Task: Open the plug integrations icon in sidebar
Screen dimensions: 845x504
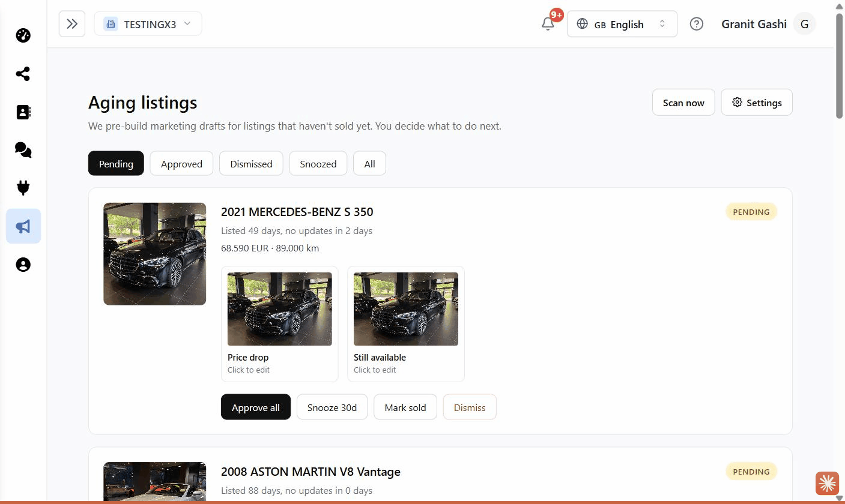Action: [x=23, y=188]
